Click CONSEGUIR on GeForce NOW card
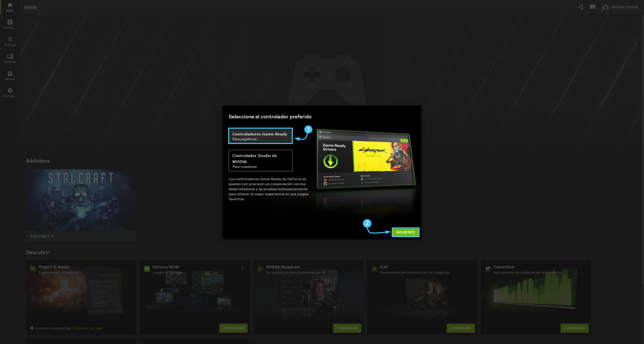Screen dimensions: 644x344 [233, 328]
